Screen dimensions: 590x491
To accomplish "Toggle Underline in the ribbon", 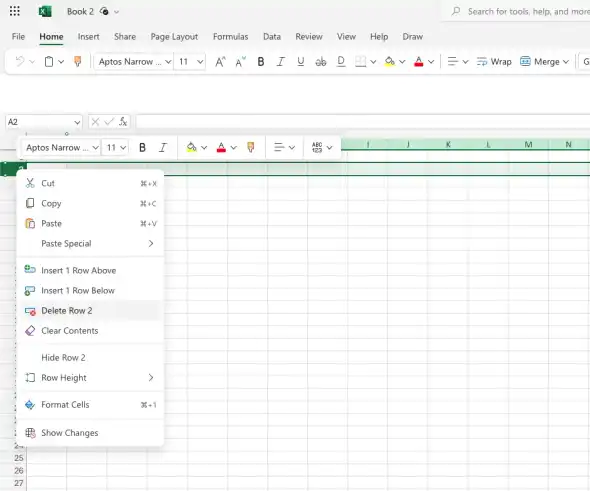I will (300, 62).
